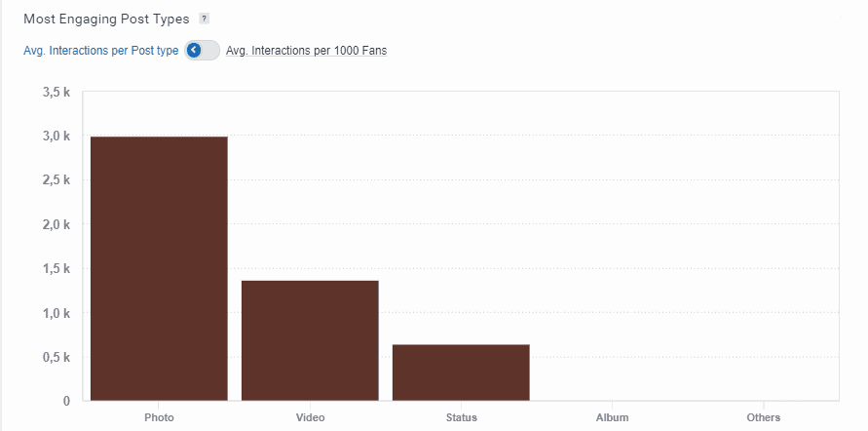Switch to Avg. Interactions per 1000 Fans

[x=306, y=51]
